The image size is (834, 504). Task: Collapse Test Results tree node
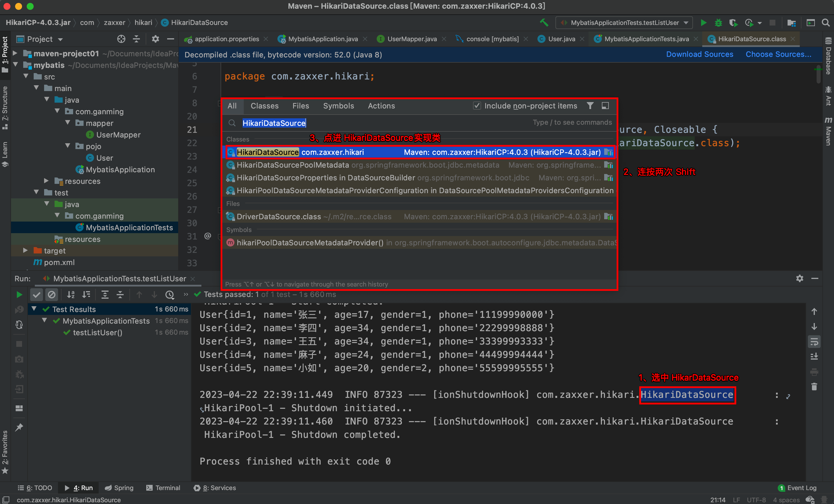tap(34, 309)
